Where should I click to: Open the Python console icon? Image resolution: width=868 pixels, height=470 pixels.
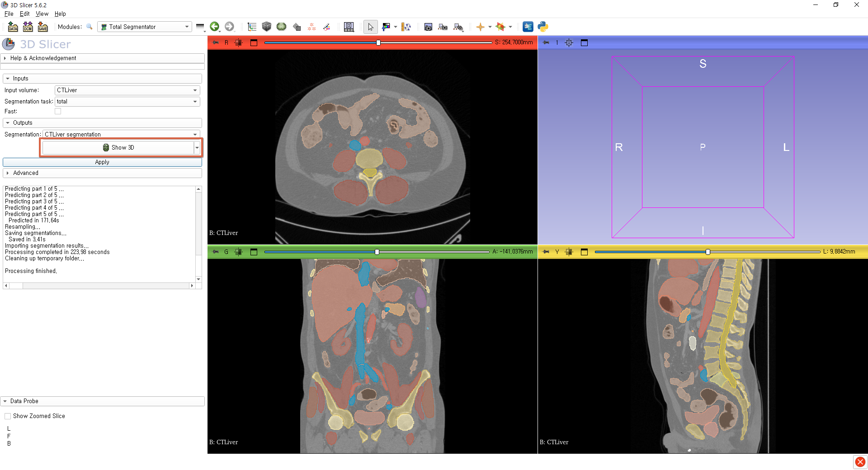click(x=543, y=27)
